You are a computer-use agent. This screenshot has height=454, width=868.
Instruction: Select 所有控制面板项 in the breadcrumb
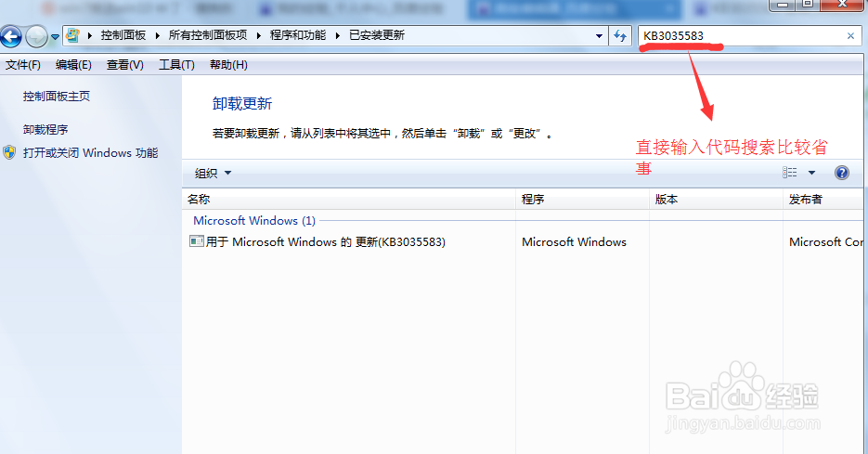tap(208, 35)
